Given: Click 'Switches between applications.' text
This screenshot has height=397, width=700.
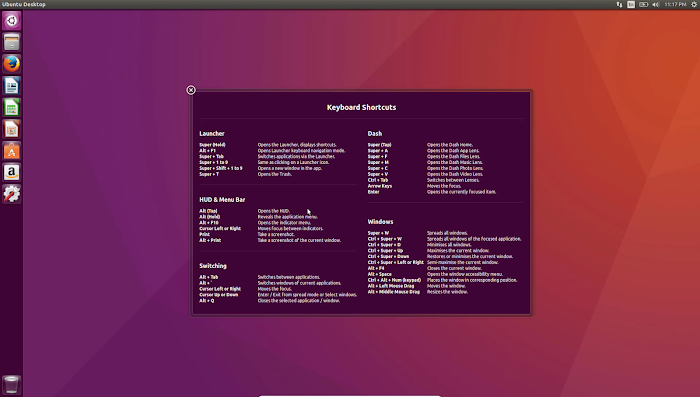Looking at the screenshot, I should 288,277.
